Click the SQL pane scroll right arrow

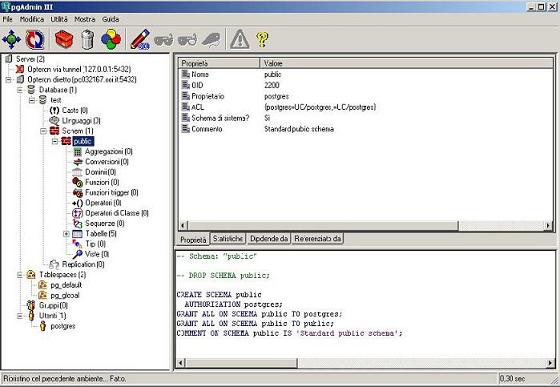coord(550,363)
